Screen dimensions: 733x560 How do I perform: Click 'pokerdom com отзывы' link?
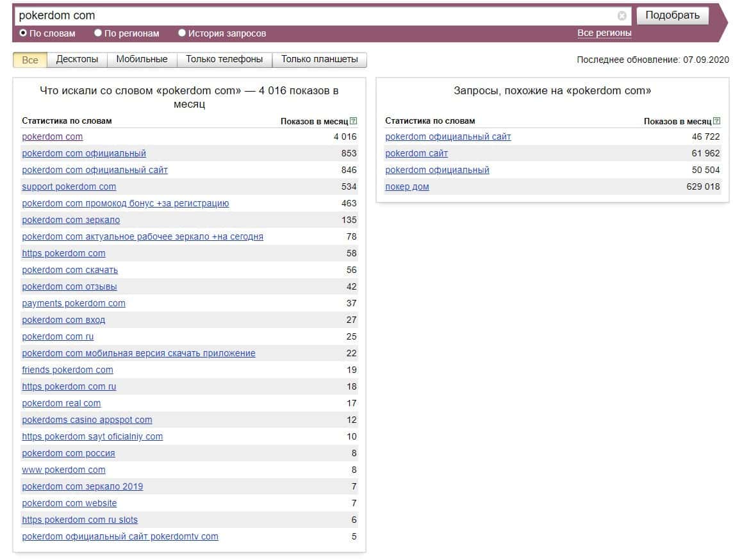69,286
